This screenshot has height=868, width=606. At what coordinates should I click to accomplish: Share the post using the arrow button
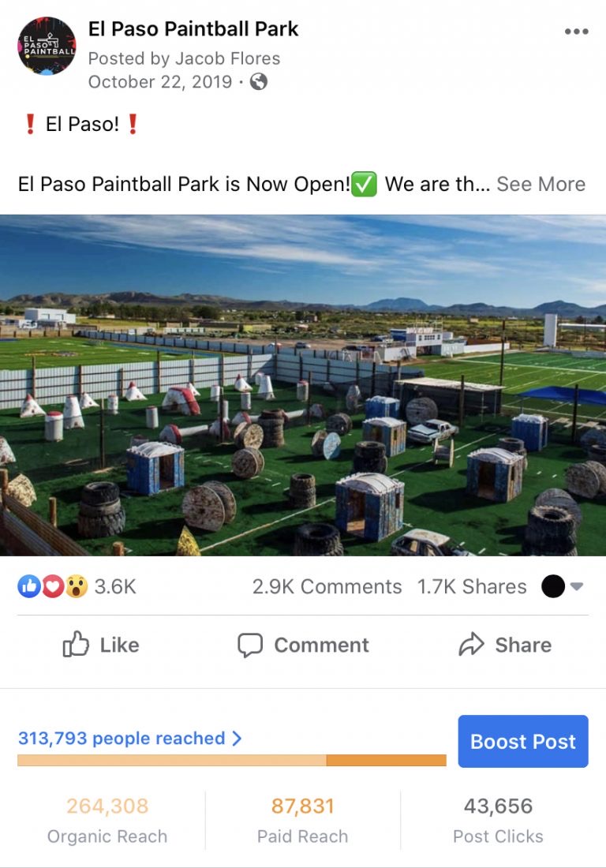coord(505,645)
